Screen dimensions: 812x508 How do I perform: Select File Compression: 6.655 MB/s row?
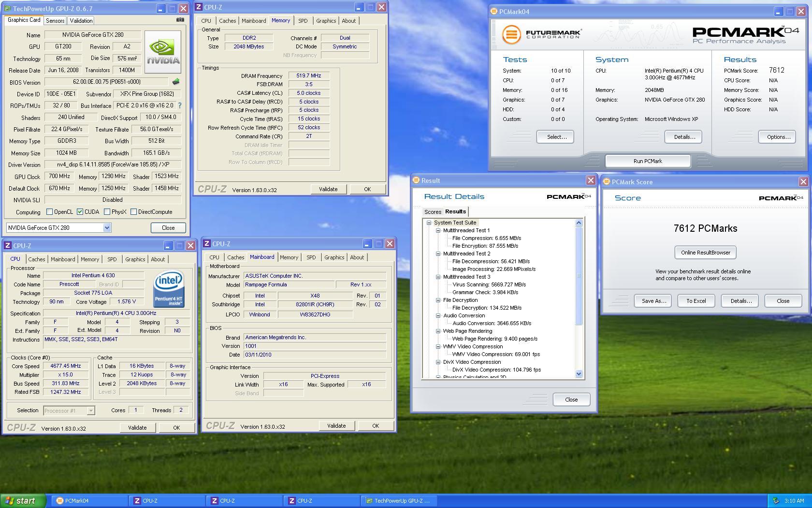486,238
